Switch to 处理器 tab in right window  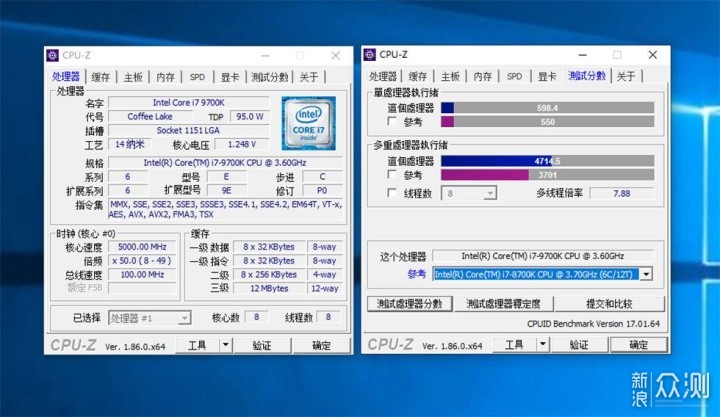pyautogui.click(x=383, y=76)
